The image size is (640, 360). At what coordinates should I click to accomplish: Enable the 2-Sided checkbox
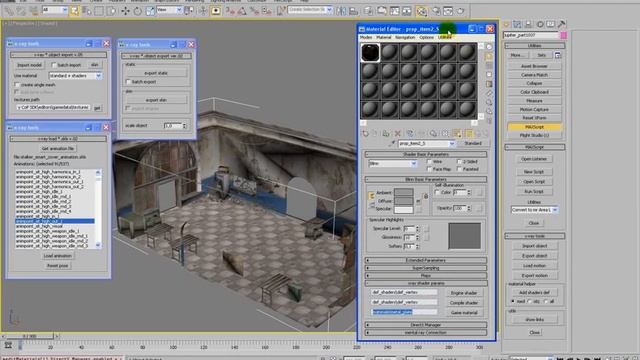(x=459, y=162)
